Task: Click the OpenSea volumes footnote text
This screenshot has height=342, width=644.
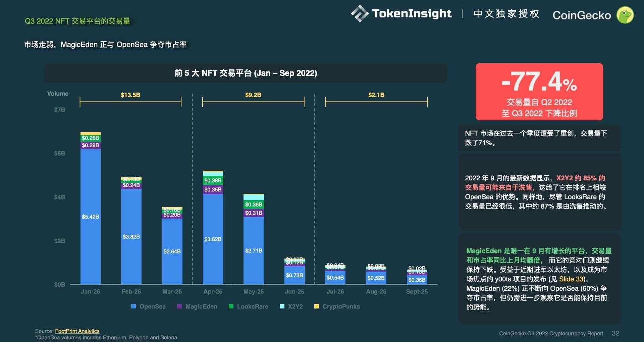Action: pyautogui.click(x=106, y=337)
